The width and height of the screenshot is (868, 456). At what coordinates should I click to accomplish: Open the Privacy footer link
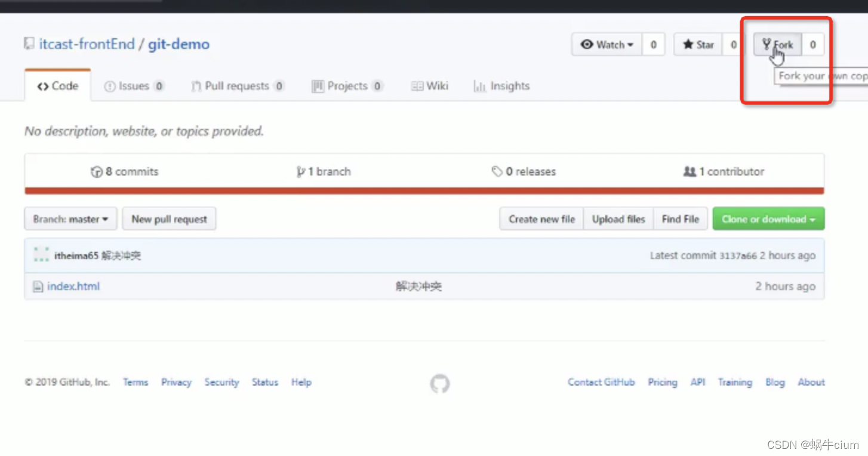176,383
